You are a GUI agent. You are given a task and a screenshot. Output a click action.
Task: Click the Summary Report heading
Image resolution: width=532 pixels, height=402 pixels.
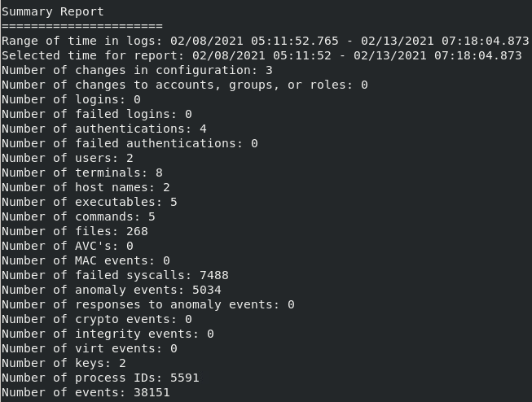click(x=53, y=11)
